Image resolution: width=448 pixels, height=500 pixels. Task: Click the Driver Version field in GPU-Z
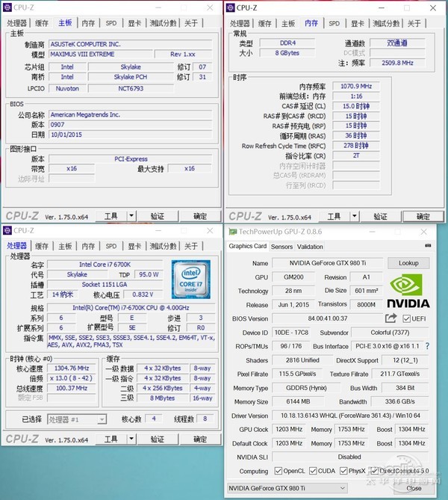point(350,416)
